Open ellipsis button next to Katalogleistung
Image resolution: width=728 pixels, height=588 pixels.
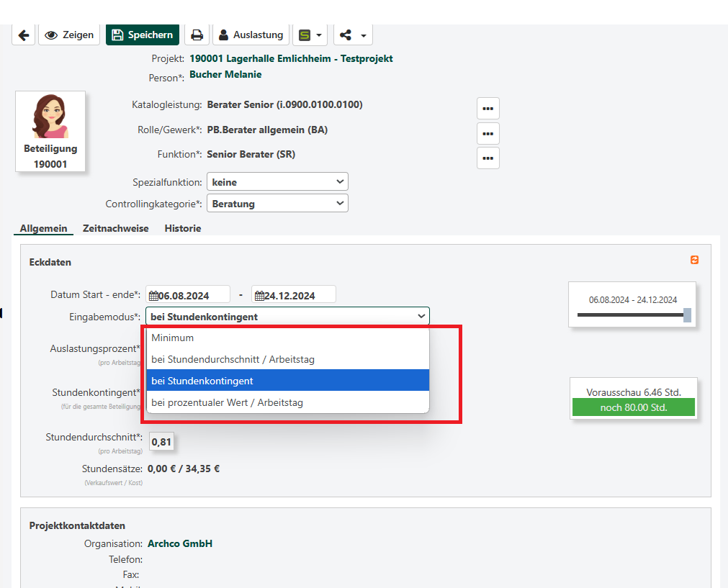pyautogui.click(x=487, y=109)
